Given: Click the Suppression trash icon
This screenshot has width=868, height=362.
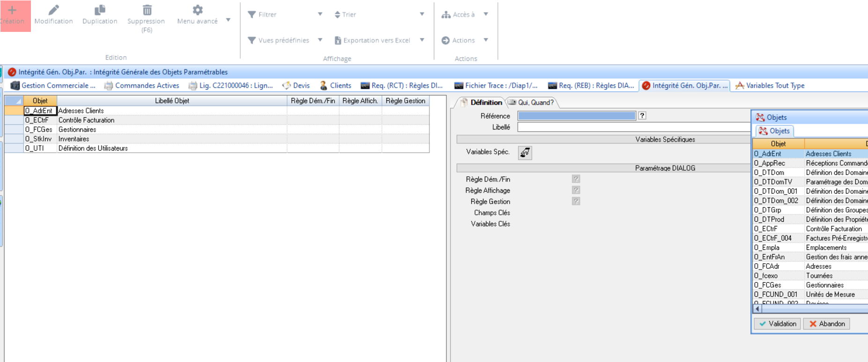Looking at the screenshot, I should [147, 10].
